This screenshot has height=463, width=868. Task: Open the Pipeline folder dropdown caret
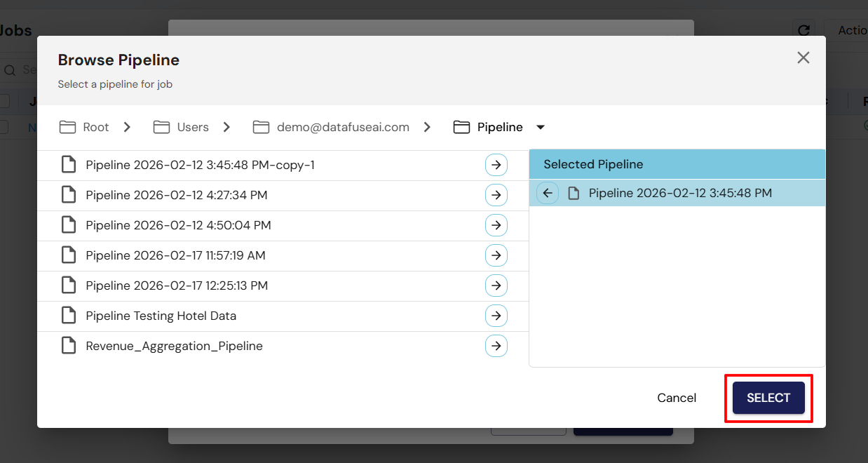(540, 127)
